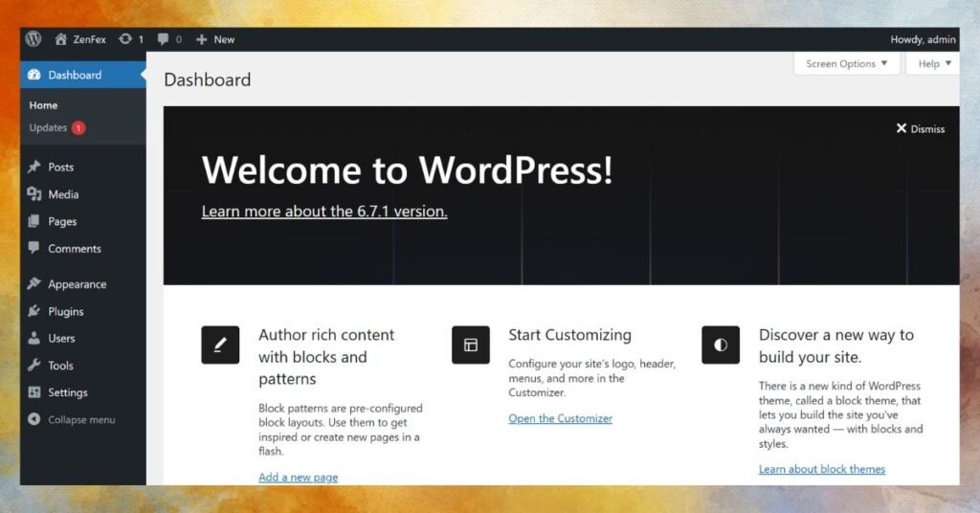Click the Author rich content heading
980x513 pixels.
(326, 357)
